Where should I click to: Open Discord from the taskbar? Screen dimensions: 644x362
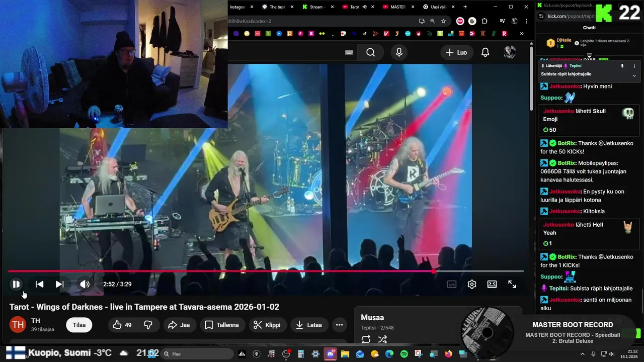coord(331,354)
